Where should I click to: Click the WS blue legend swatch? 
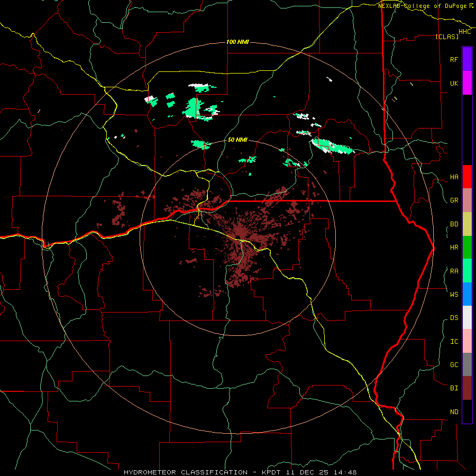[467, 294]
